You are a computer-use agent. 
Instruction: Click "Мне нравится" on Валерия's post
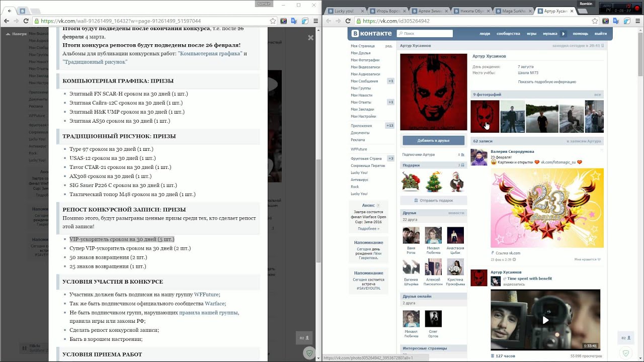(x=587, y=259)
